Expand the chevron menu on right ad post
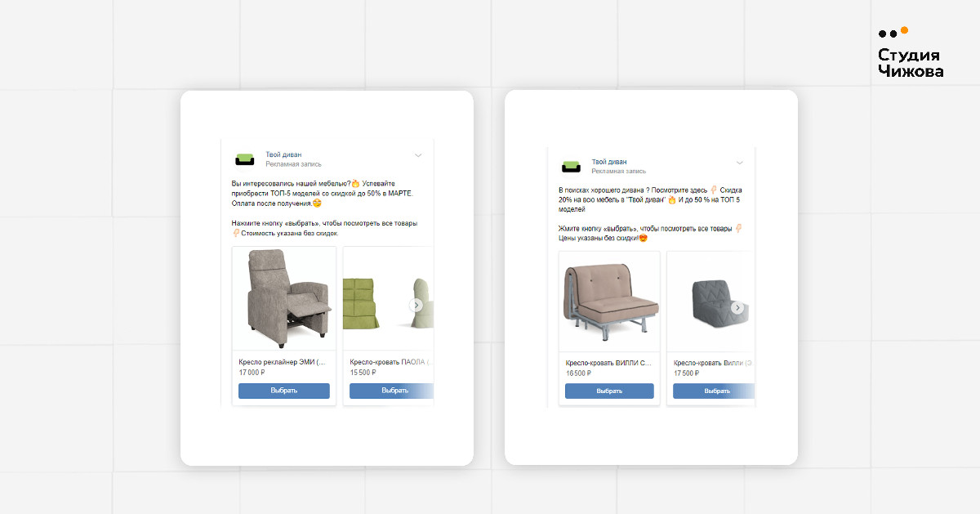Screen dimensions: 980x514 (740, 162)
